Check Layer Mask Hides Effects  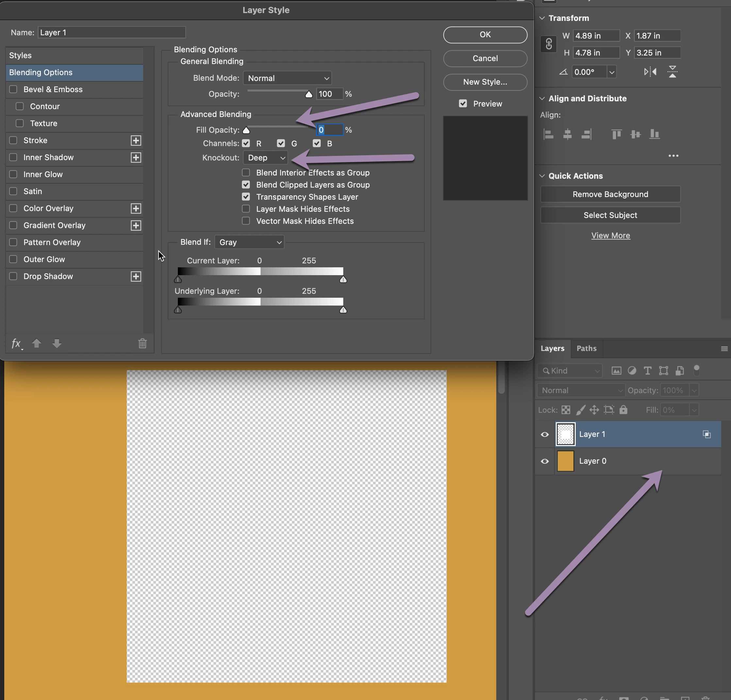tap(246, 209)
